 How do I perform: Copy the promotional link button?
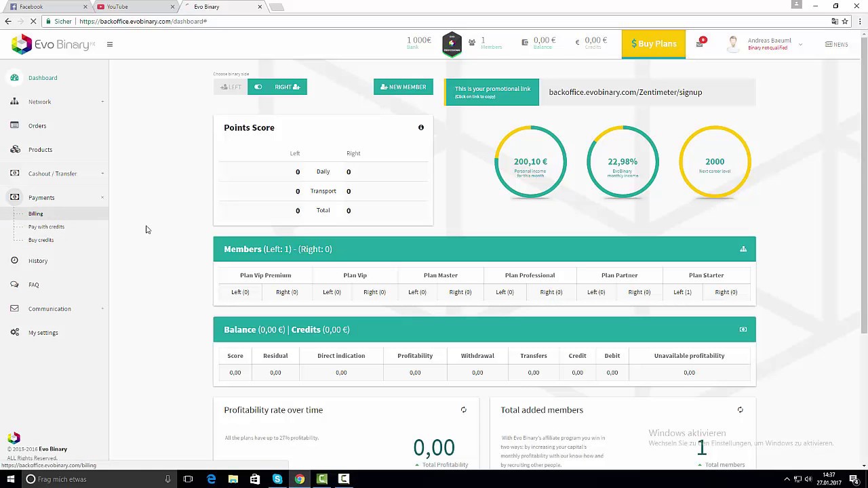pyautogui.click(x=492, y=92)
